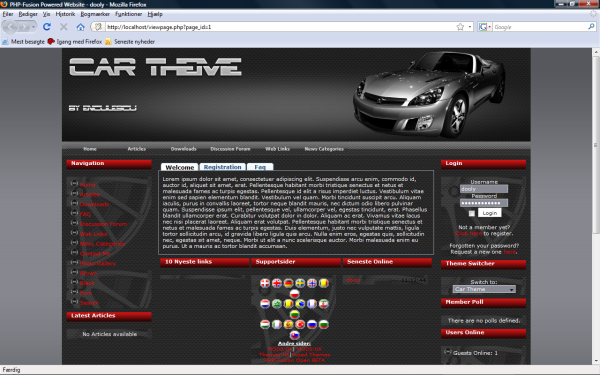This screenshot has width=600, height=375.
Task: Open Downloads in the top navigation bar
Action: pyautogui.click(x=183, y=149)
